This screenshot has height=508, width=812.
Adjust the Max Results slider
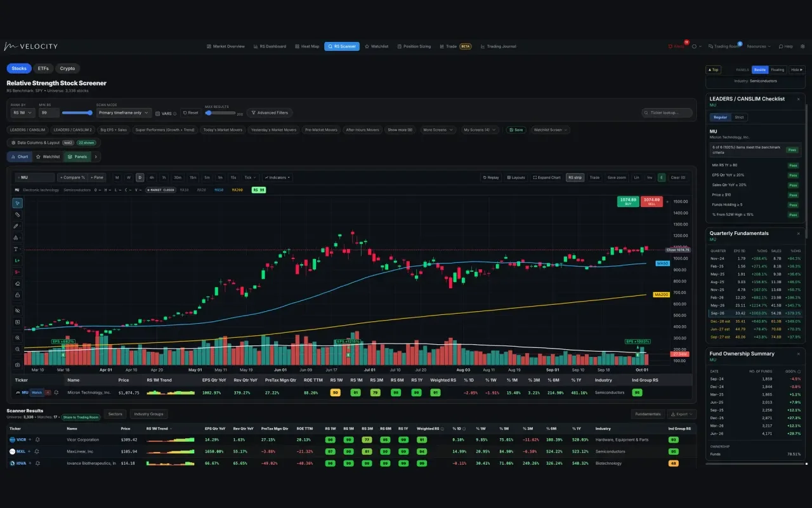click(220, 113)
